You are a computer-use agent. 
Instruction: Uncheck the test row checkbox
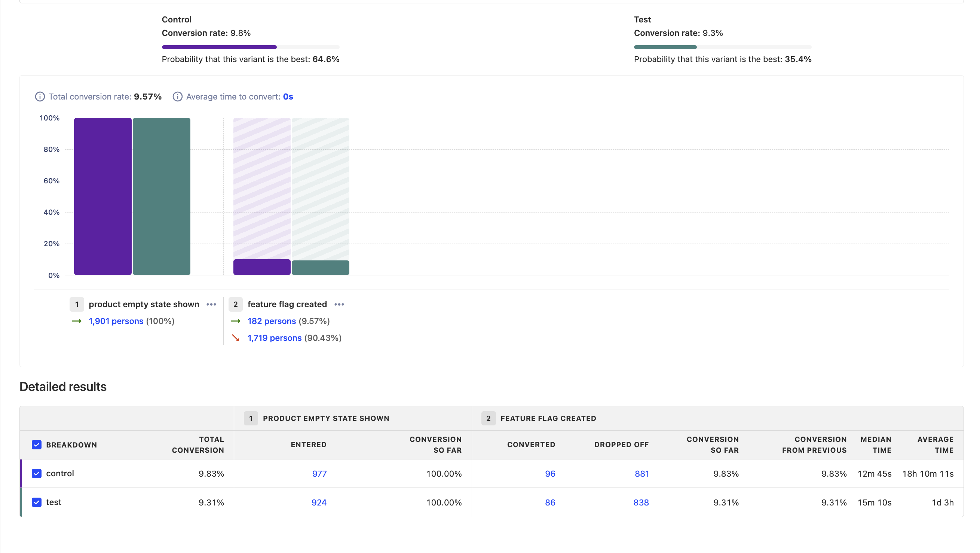pos(37,502)
